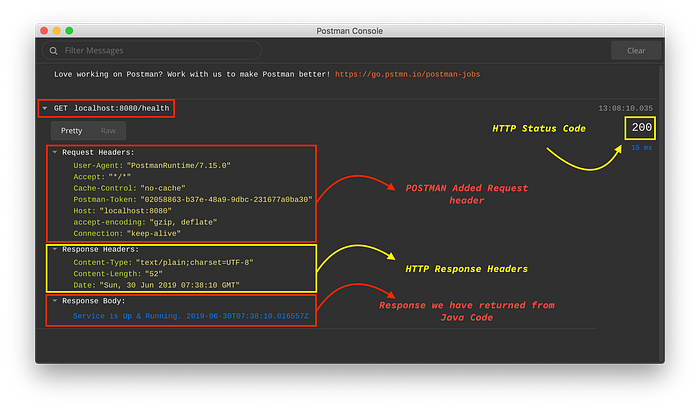
Task: Clear the console with the Clear button
Action: click(636, 50)
